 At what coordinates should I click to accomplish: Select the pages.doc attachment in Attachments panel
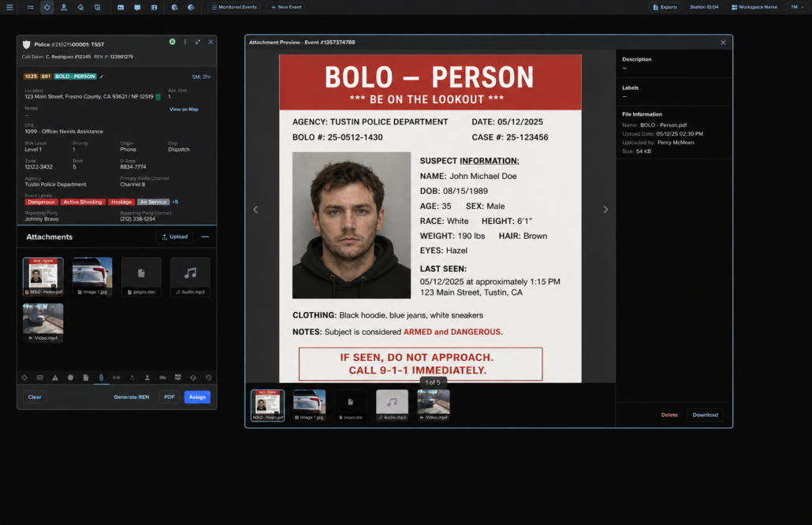[141, 277]
